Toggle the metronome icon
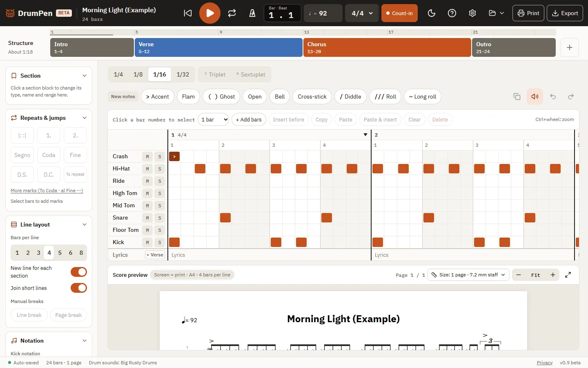Image resolution: width=588 pixels, height=368 pixels. [x=252, y=13]
